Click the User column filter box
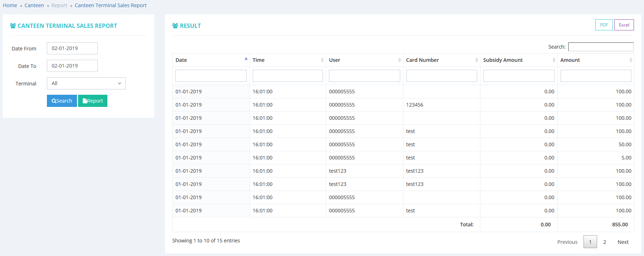This screenshot has width=644, height=256. point(364,76)
